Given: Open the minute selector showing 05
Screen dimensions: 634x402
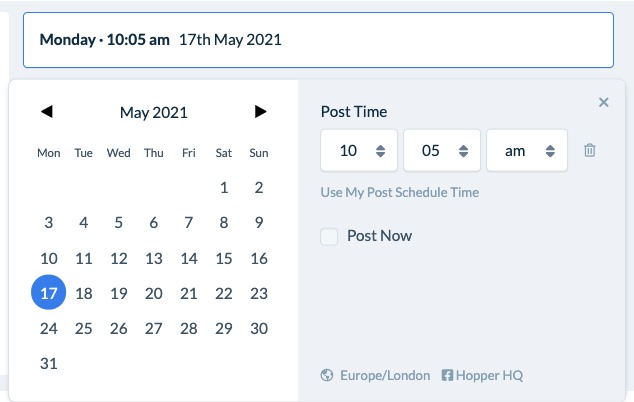Looking at the screenshot, I should click(x=442, y=150).
